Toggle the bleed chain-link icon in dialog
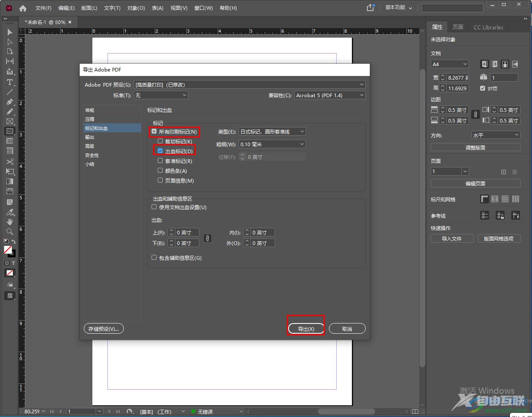 (208, 238)
